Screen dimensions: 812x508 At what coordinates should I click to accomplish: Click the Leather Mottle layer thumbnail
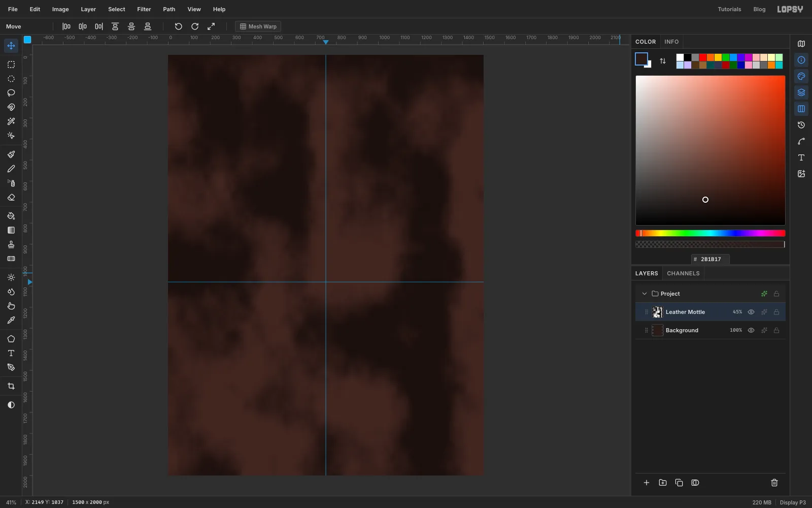point(657,312)
